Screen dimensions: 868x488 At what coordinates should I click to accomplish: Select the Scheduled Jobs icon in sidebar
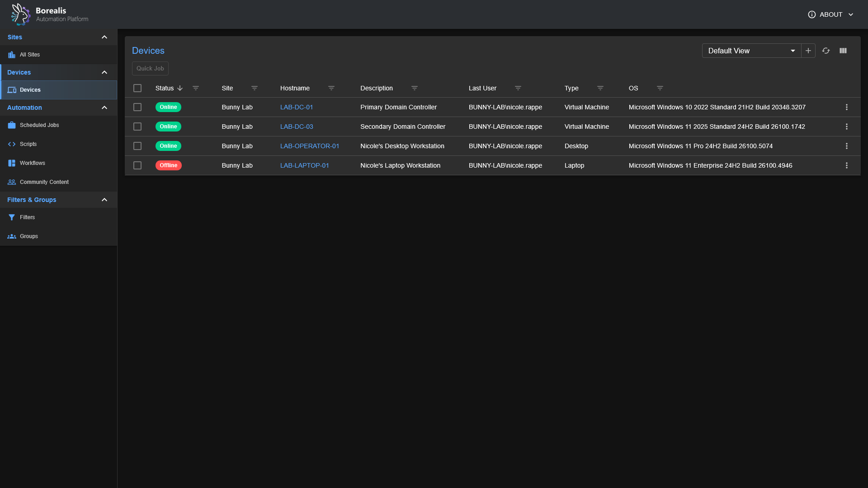click(12, 125)
